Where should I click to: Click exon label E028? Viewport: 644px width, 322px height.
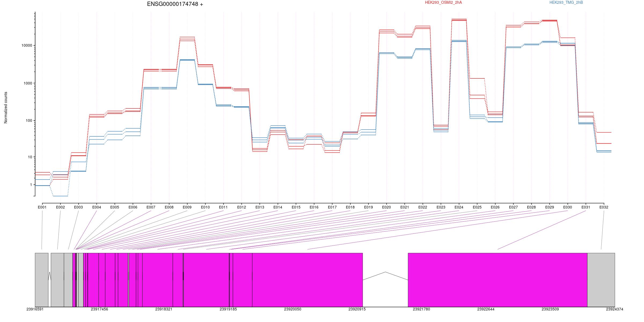[x=531, y=207]
